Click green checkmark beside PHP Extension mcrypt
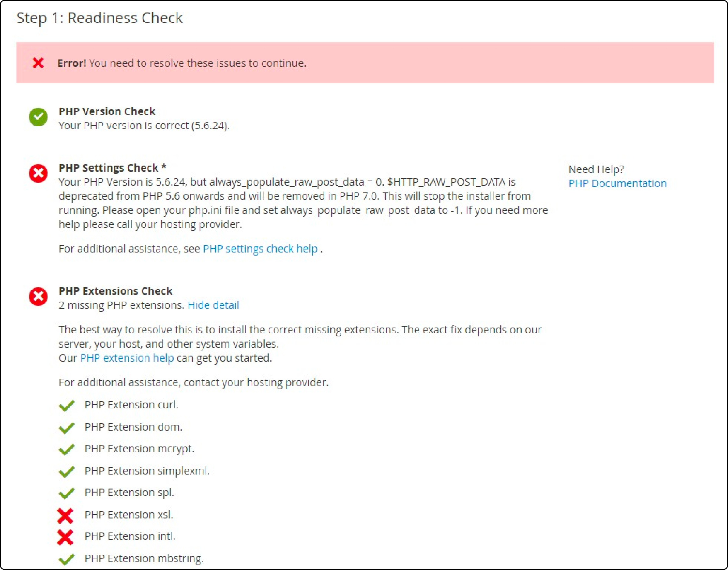Image resolution: width=728 pixels, height=570 pixels. tap(66, 449)
